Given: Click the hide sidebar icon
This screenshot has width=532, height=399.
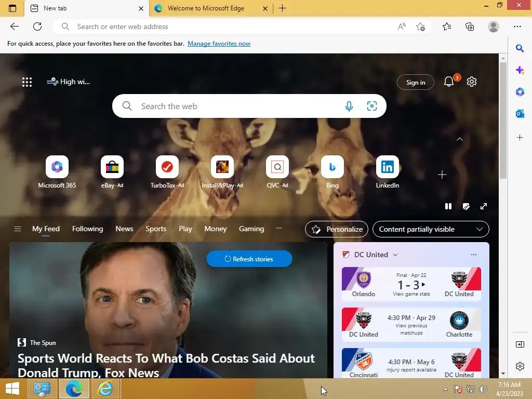Looking at the screenshot, I should tap(520, 344).
